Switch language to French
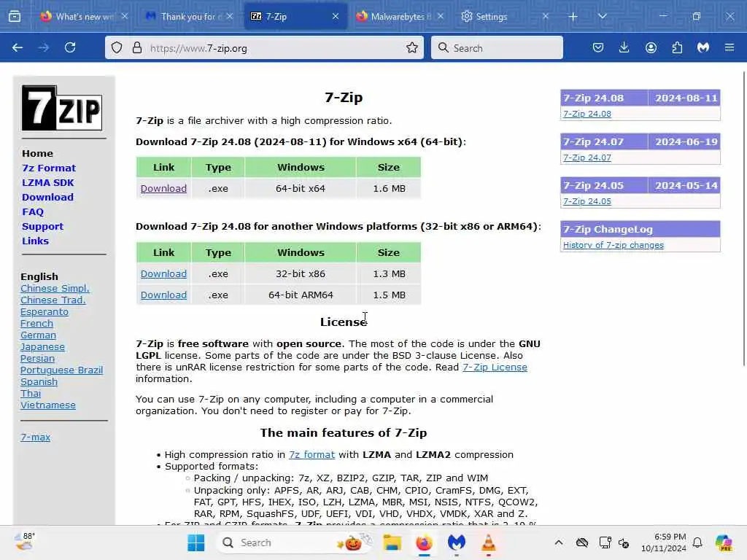Image resolution: width=747 pixels, height=560 pixels. click(x=36, y=324)
